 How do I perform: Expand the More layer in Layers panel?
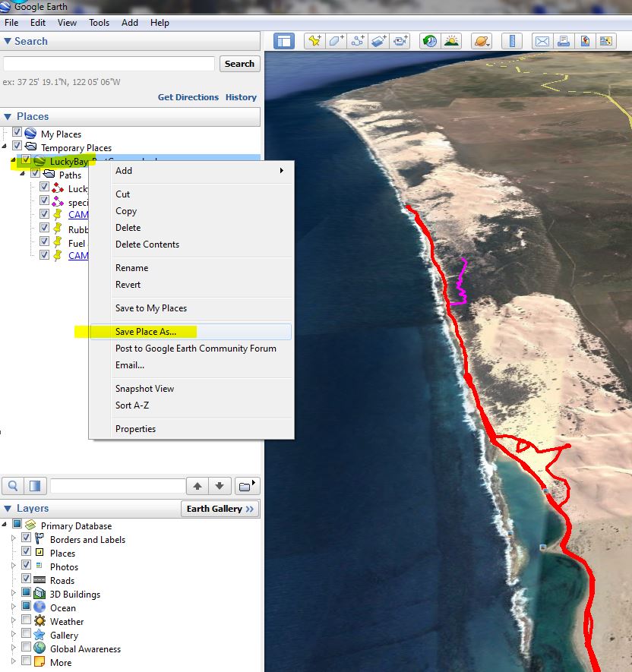click(15, 662)
